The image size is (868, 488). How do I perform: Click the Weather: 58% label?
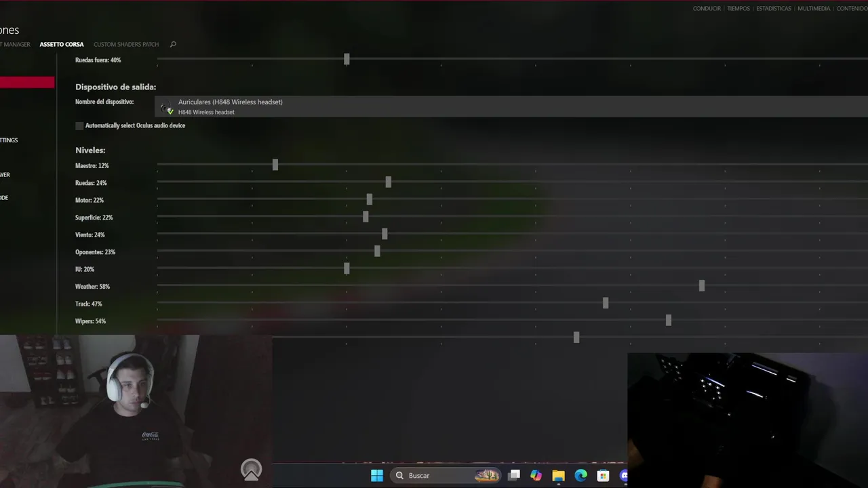pos(92,287)
